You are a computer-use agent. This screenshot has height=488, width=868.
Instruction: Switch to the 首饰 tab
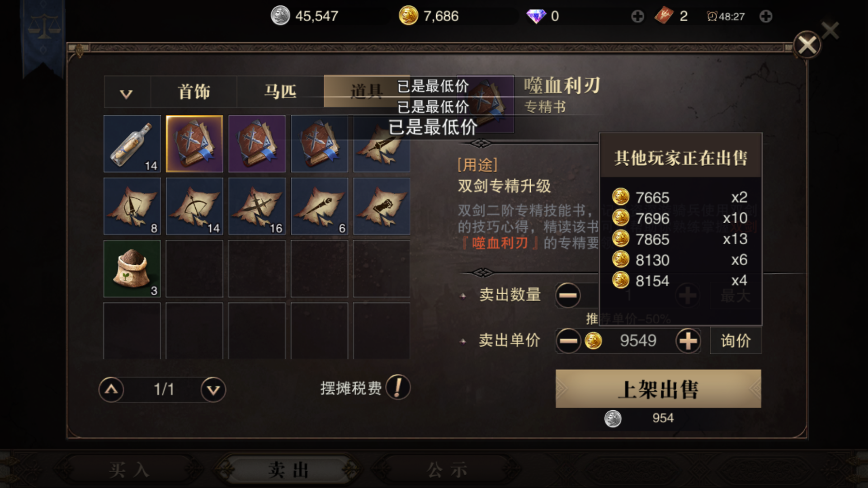pyautogui.click(x=193, y=92)
